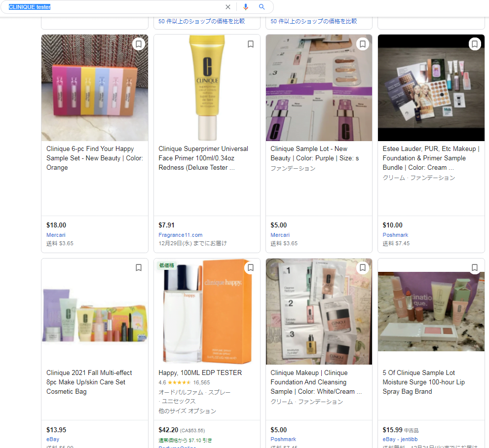Click the 他のサイズ オプション text on Happy tester

coord(187,411)
